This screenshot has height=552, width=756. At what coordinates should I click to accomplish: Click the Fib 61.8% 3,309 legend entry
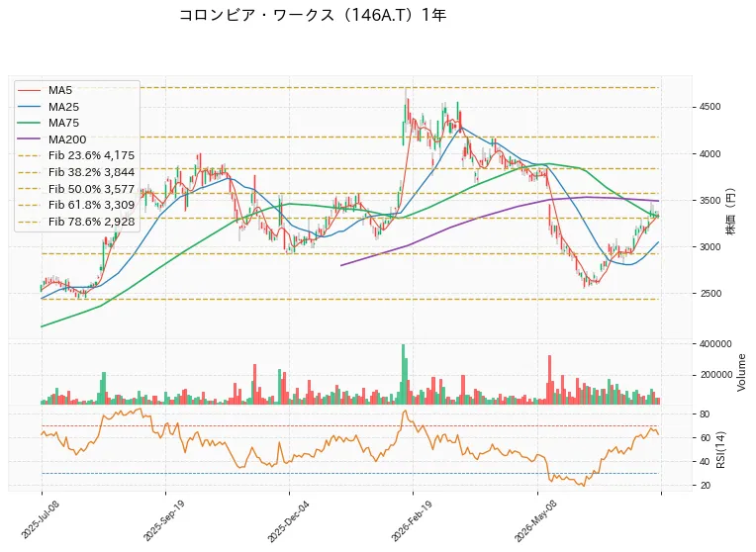click(75, 205)
